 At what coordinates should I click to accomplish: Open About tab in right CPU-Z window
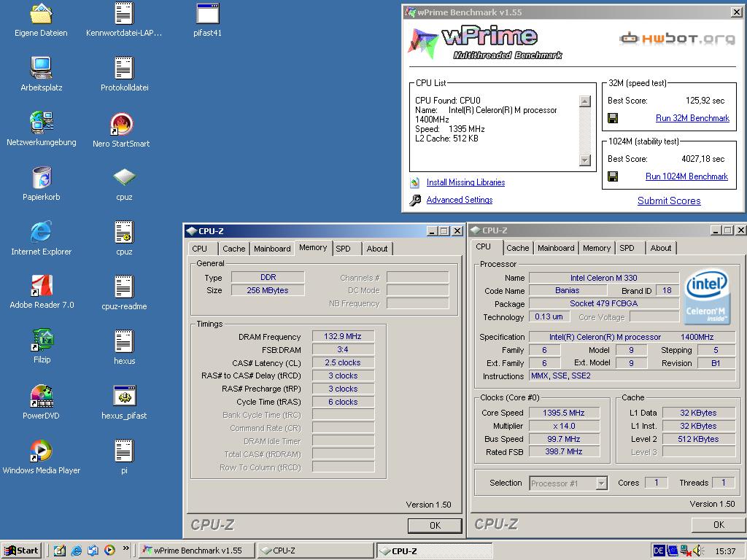click(661, 248)
